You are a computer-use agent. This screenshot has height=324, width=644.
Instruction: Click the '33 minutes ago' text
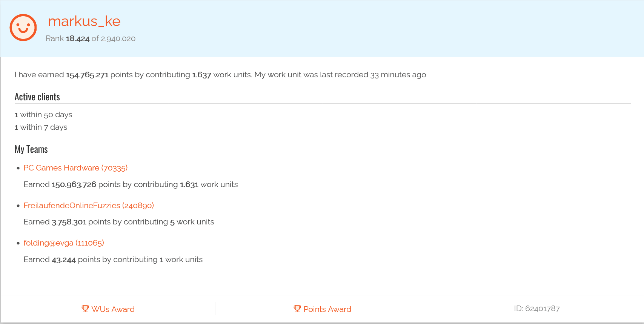click(398, 75)
